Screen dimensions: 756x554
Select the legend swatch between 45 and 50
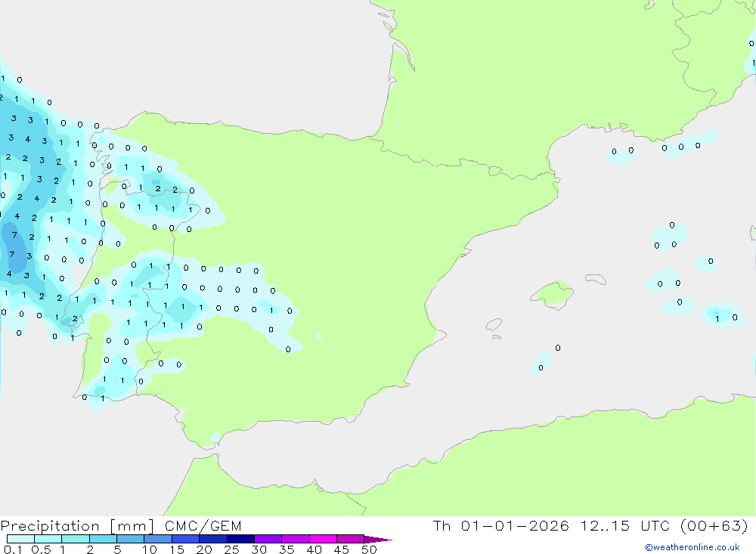click(x=350, y=539)
